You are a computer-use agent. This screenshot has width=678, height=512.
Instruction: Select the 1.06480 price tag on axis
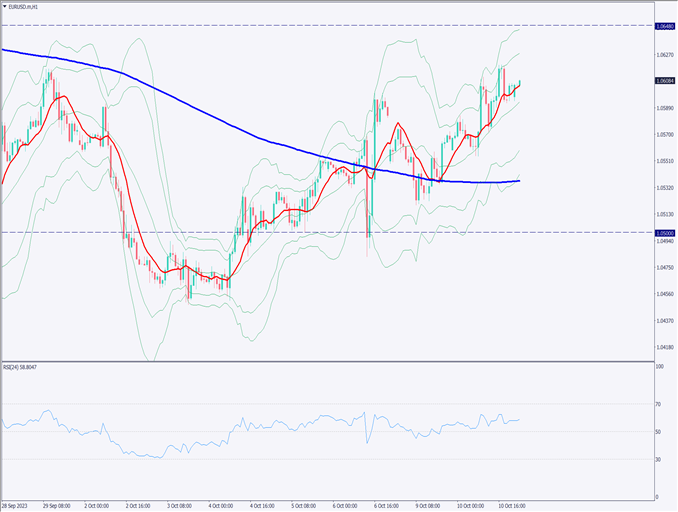pos(664,25)
